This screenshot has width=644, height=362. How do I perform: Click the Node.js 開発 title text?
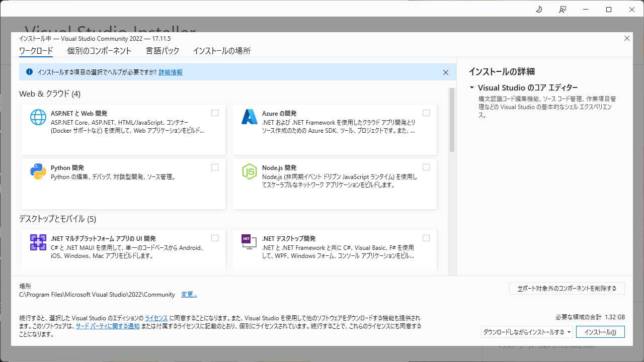279,168
